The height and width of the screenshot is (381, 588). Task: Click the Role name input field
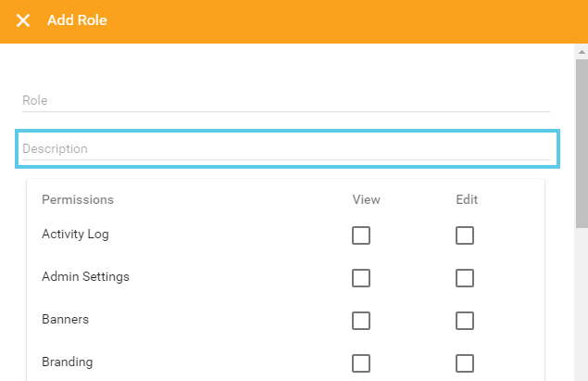click(x=285, y=100)
